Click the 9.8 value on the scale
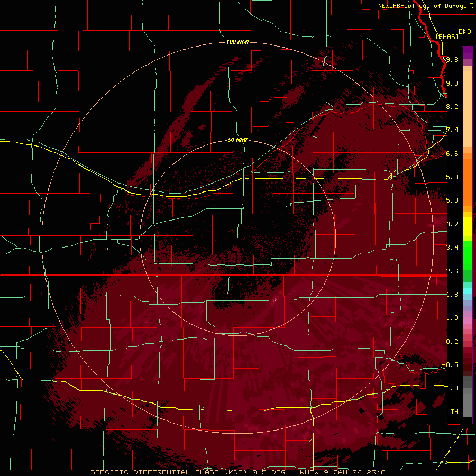The height and width of the screenshot is (476, 476). [x=452, y=59]
